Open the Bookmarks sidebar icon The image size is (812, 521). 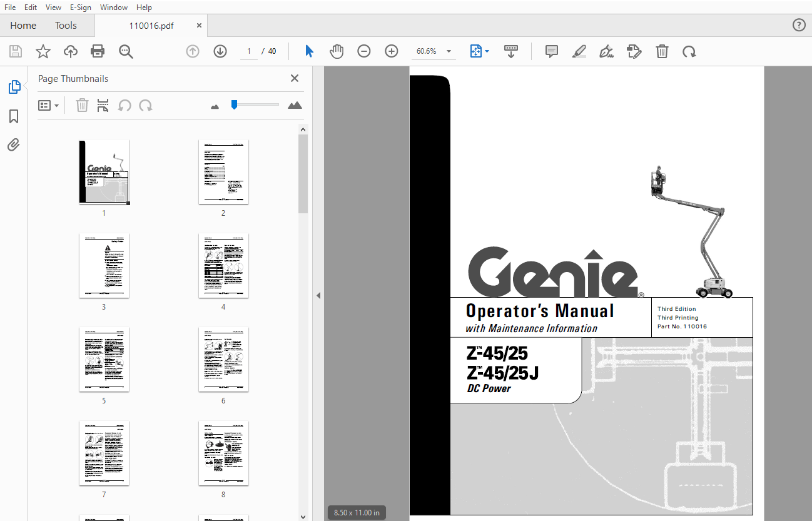click(x=14, y=116)
